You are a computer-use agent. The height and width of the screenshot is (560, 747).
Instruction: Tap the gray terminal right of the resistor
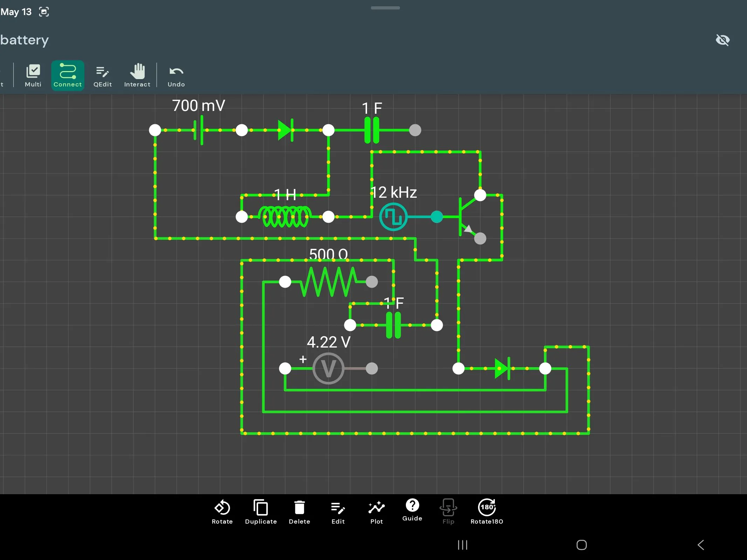tap(372, 282)
